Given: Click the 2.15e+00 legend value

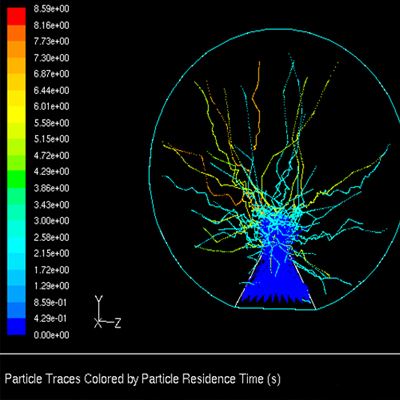Looking at the screenshot, I should coord(51,253).
